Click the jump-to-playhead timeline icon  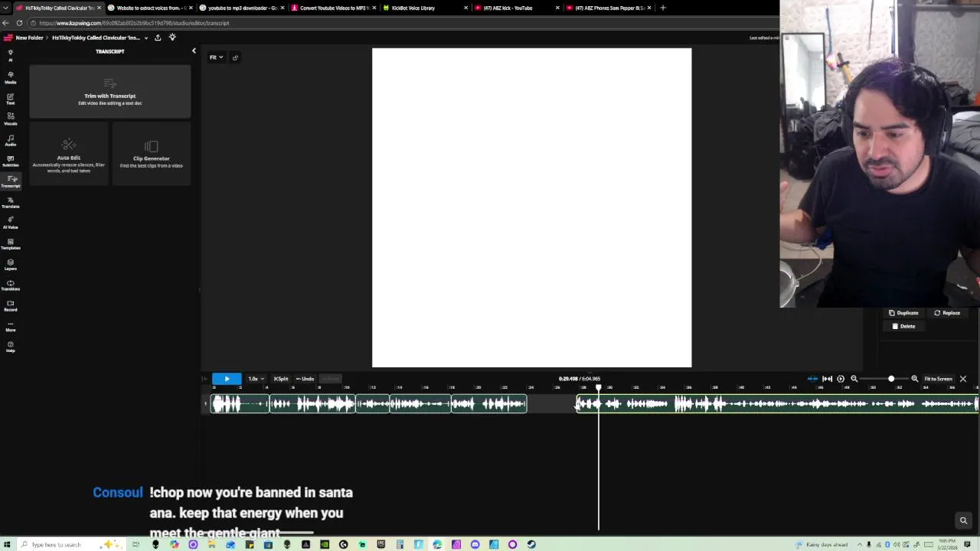[827, 379]
